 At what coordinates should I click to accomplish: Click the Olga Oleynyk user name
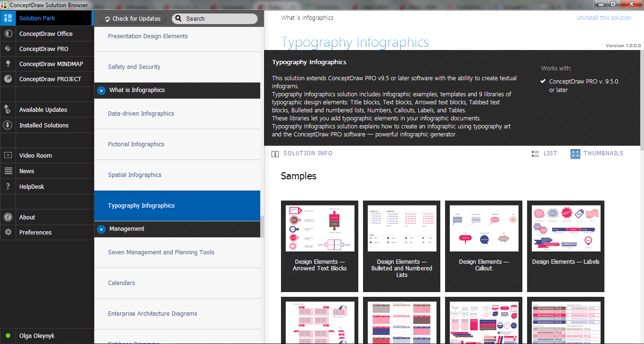coord(37,336)
